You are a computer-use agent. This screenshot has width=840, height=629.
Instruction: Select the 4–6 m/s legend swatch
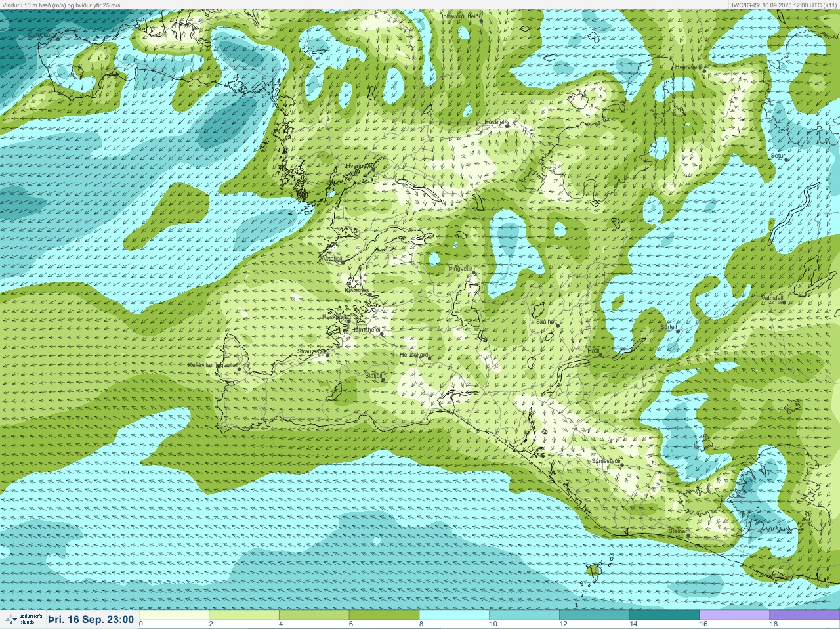pos(314,615)
